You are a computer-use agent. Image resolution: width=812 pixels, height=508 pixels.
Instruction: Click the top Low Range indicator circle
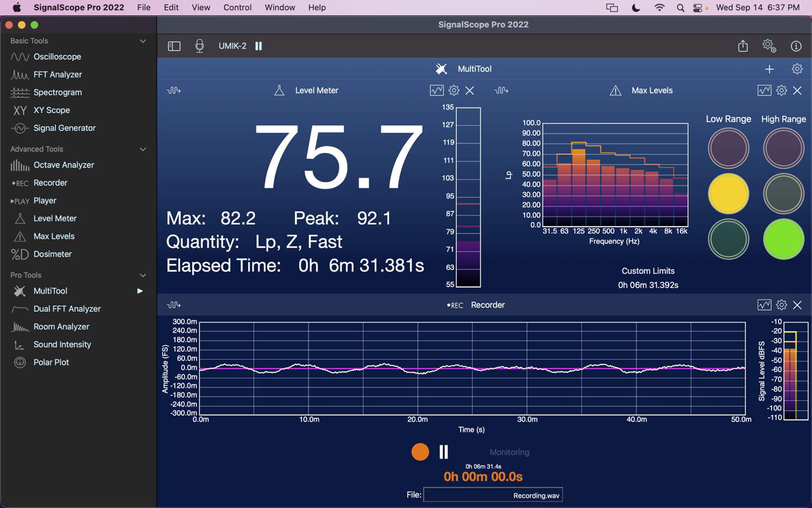728,148
